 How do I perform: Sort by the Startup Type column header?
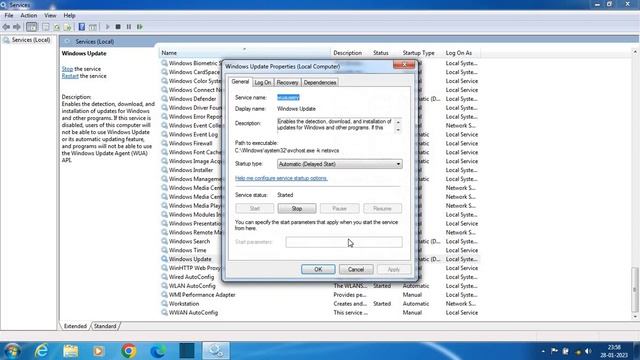tap(421, 53)
